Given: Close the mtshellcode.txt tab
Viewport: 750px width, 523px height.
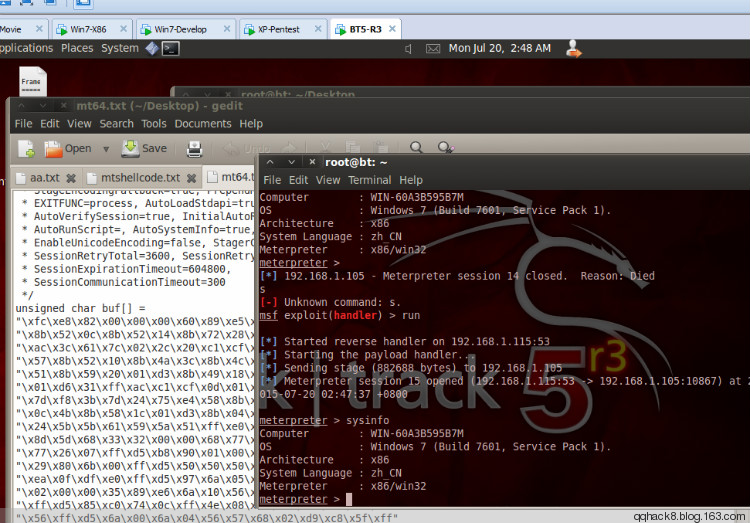Looking at the screenshot, I should coord(191,178).
